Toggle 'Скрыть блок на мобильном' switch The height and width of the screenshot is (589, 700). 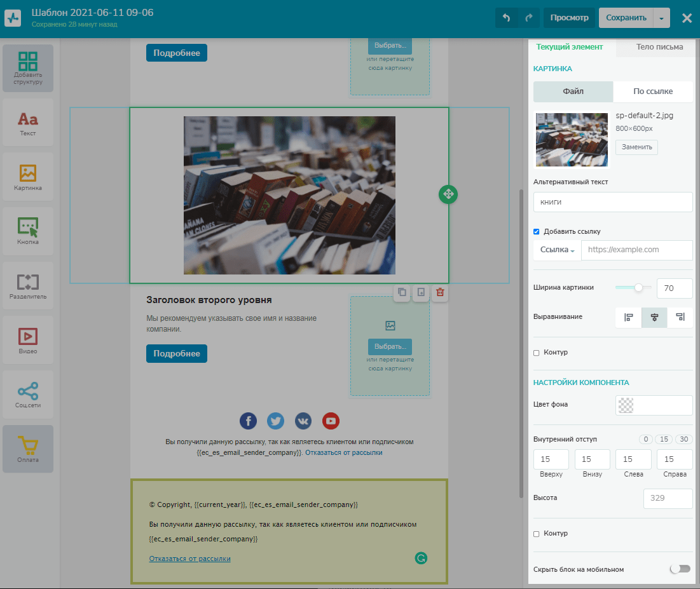click(680, 569)
